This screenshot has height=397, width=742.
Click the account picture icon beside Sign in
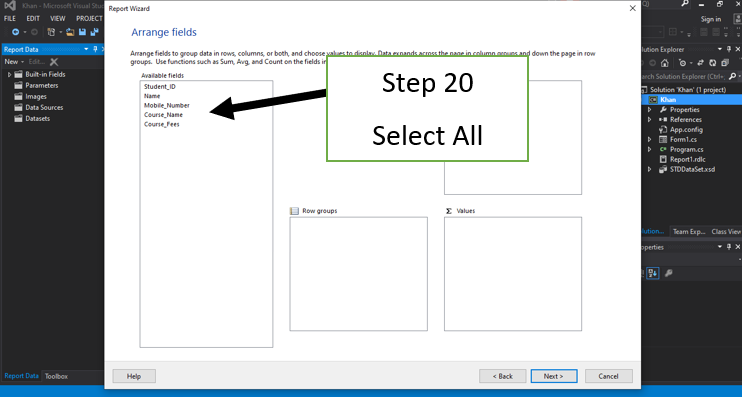(737, 19)
